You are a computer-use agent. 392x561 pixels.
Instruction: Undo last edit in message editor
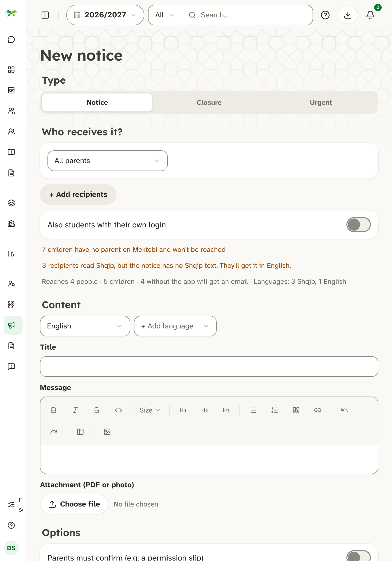pos(344,410)
